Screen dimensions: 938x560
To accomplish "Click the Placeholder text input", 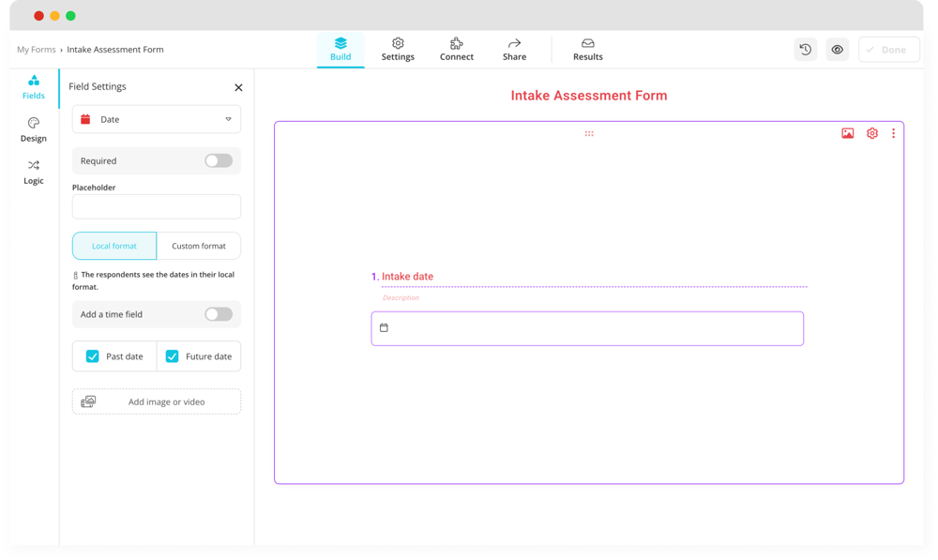I will [x=157, y=206].
